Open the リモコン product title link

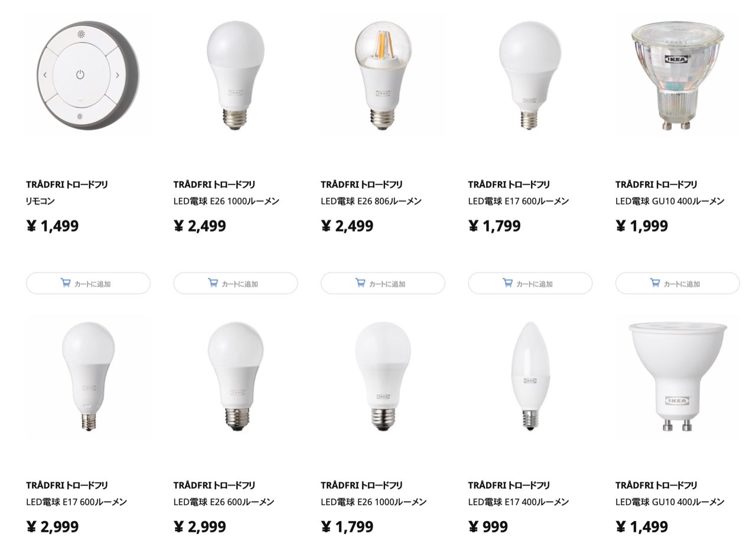[40, 201]
